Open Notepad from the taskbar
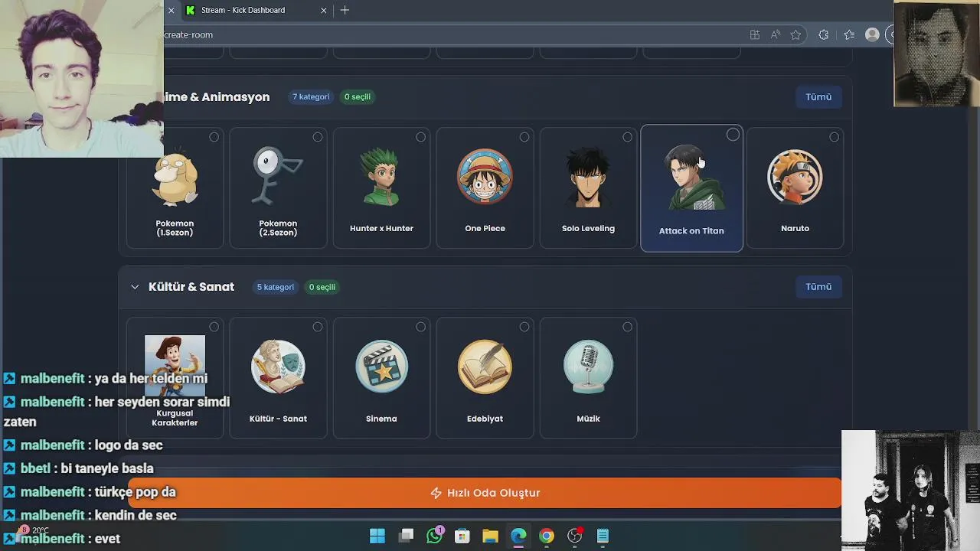Image resolution: width=980 pixels, height=551 pixels. tap(603, 536)
